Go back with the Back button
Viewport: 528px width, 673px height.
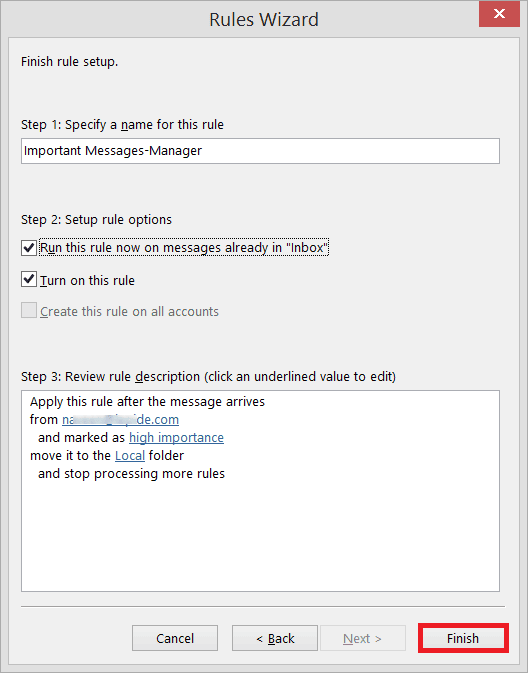tap(275, 638)
